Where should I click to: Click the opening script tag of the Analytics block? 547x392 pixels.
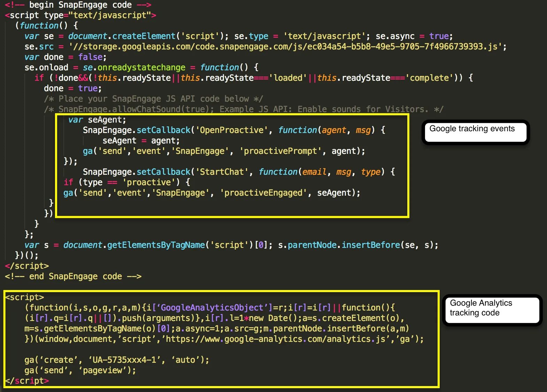point(24,297)
